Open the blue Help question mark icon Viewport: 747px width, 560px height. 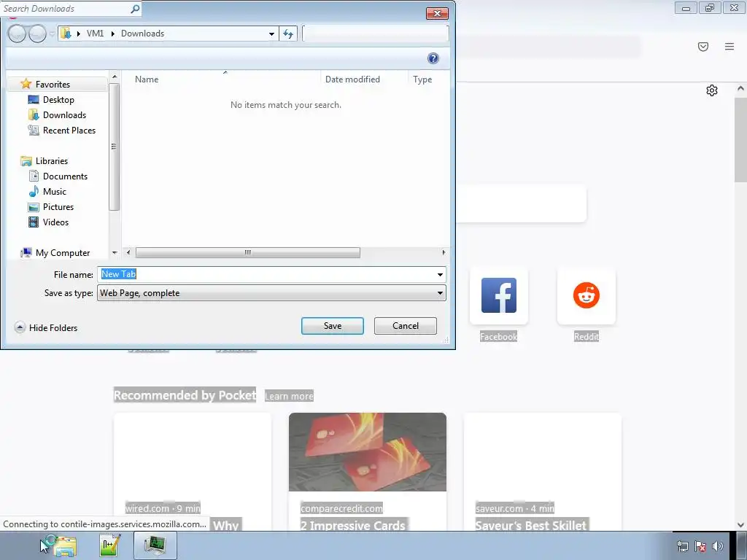(433, 58)
